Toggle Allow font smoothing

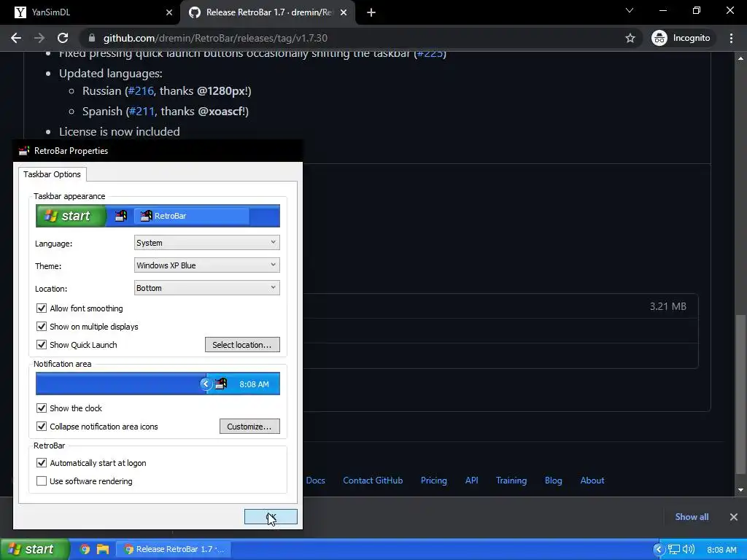coord(42,308)
